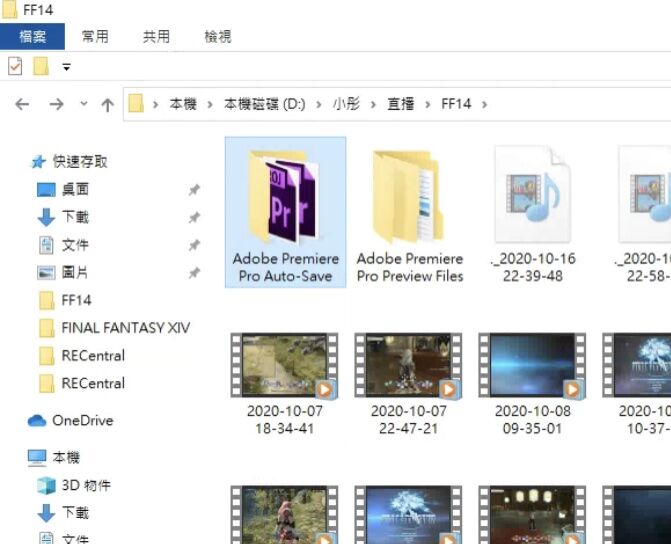Select video 2020-10-08 09-35-01
671x544 pixels.
533,383
